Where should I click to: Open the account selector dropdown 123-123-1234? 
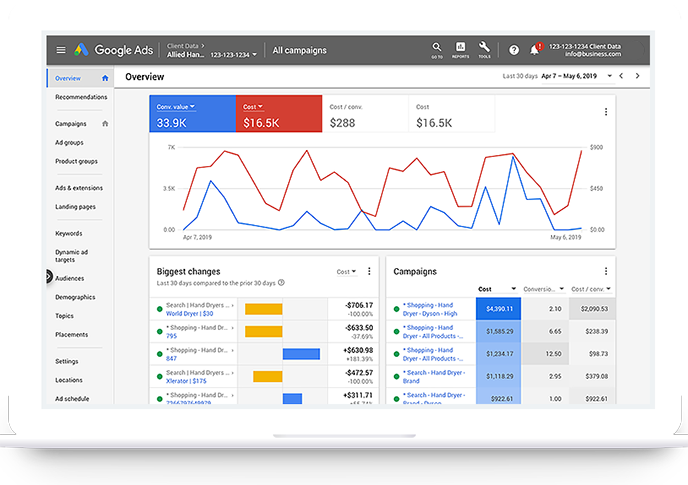coord(233,55)
